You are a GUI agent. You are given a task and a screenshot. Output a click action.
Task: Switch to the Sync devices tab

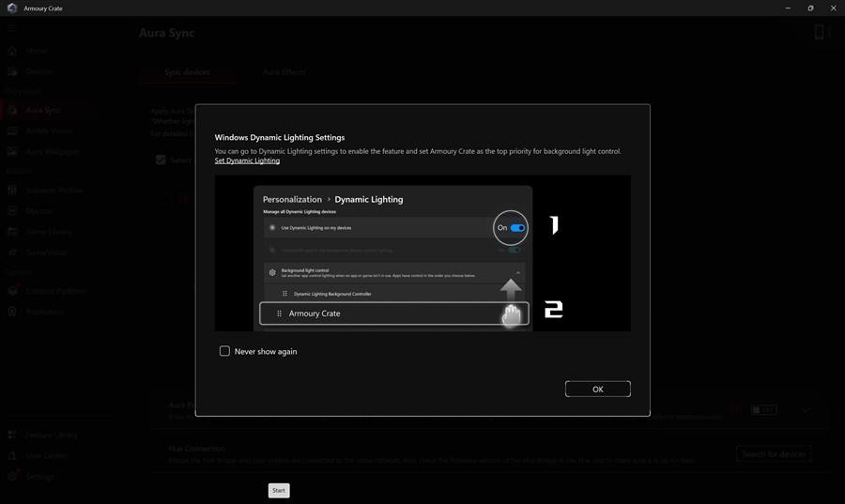coord(187,72)
